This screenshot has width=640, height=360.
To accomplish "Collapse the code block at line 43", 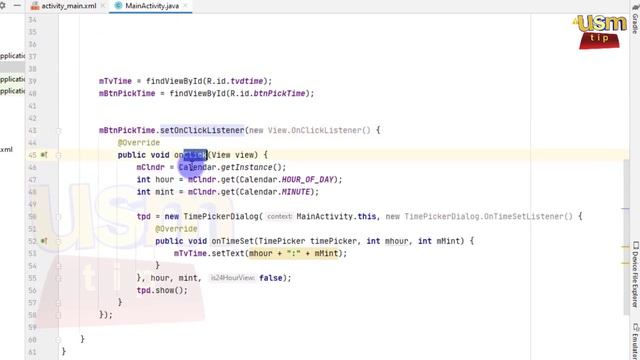I will pos(58,131).
